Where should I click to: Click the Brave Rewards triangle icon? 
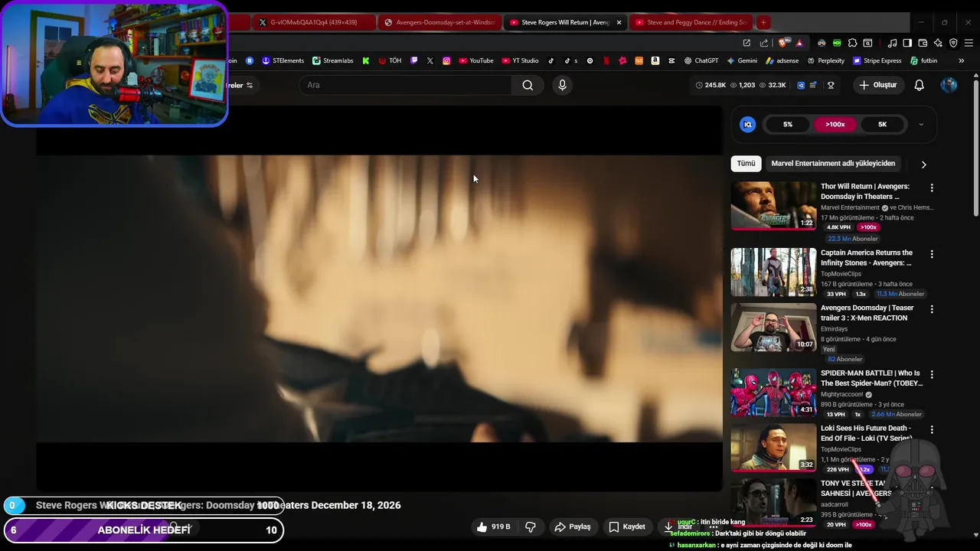point(799,43)
